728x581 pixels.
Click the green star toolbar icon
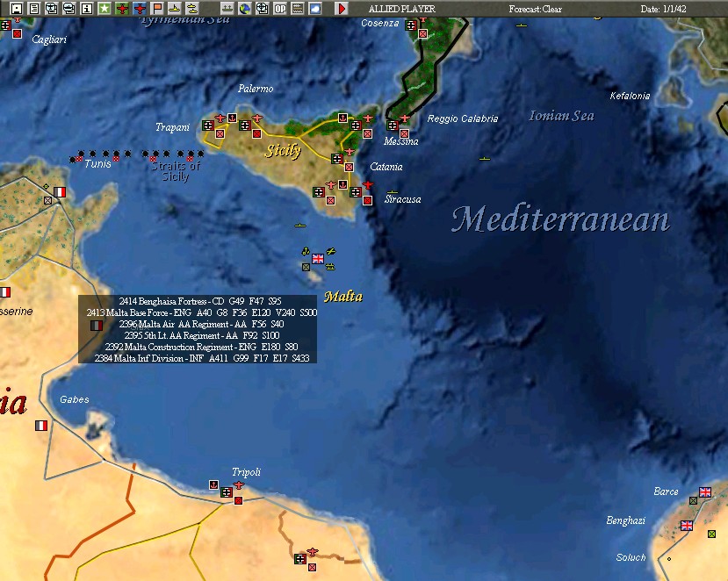pyautogui.click(x=105, y=9)
